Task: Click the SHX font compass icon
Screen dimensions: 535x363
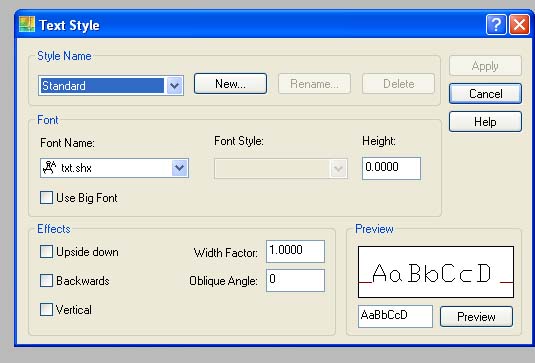Action: click(x=49, y=168)
